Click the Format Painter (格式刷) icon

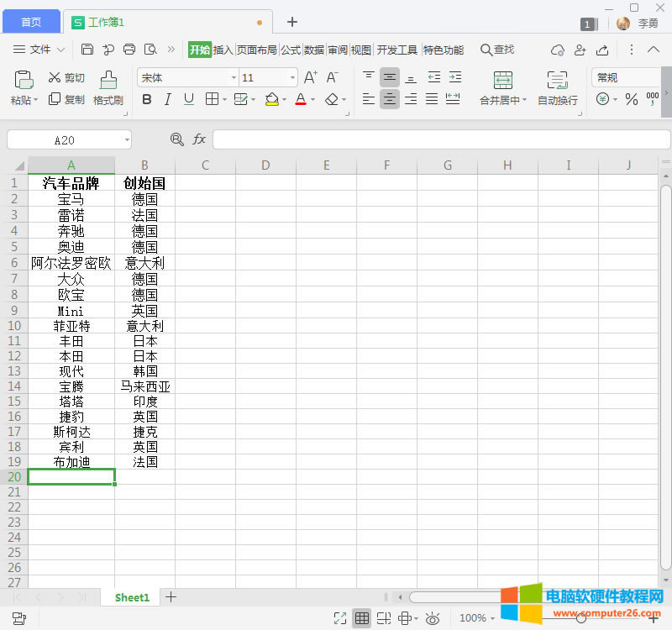pyautogui.click(x=108, y=81)
